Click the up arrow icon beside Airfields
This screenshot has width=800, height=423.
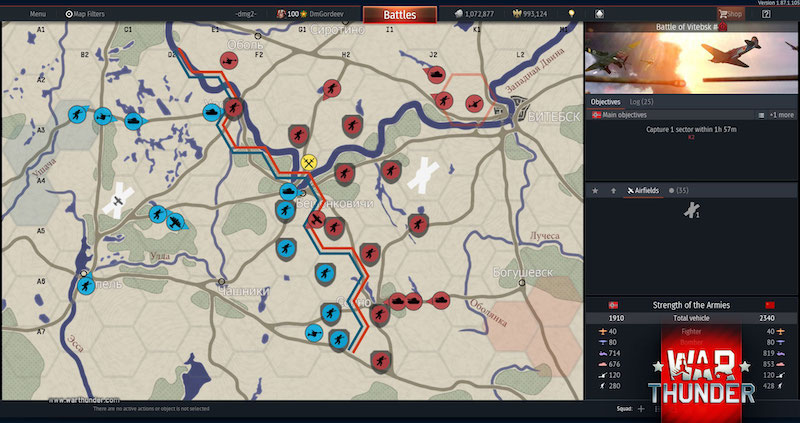coord(613,190)
